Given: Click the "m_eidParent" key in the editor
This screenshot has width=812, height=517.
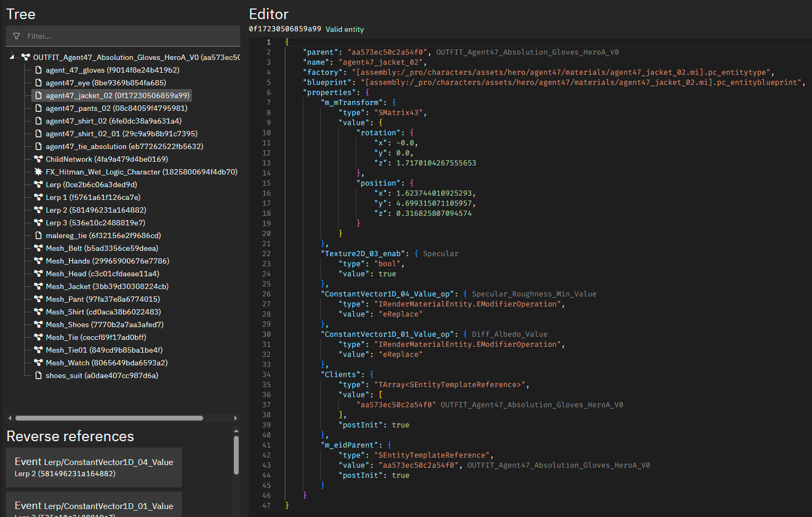Looking at the screenshot, I should coord(350,445).
